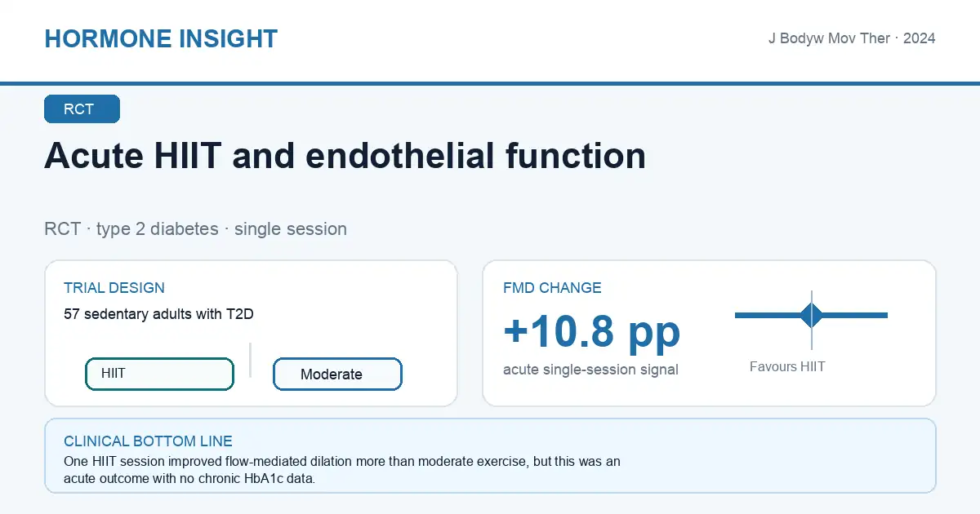Click the 57 sedentary adults with T2D text

(x=164, y=314)
